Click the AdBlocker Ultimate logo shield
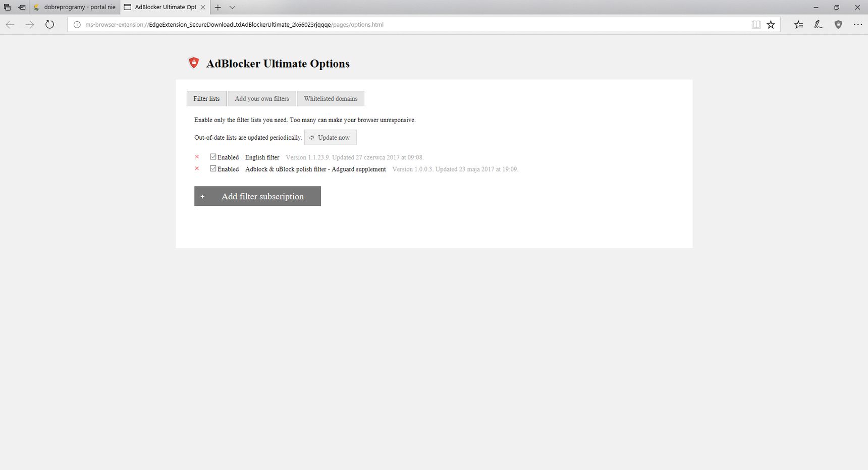The width and height of the screenshot is (868, 470). coord(194,63)
